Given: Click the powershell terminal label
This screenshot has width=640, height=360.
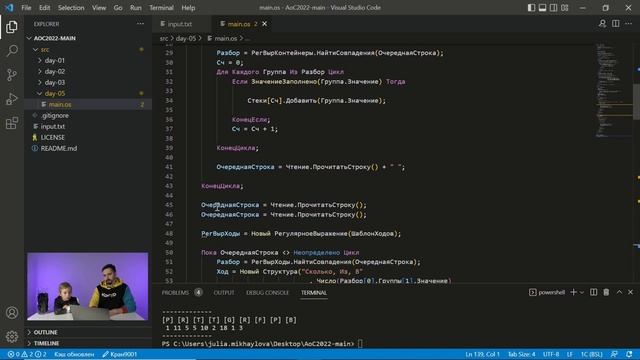Looking at the screenshot, I should tap(547, 292).
